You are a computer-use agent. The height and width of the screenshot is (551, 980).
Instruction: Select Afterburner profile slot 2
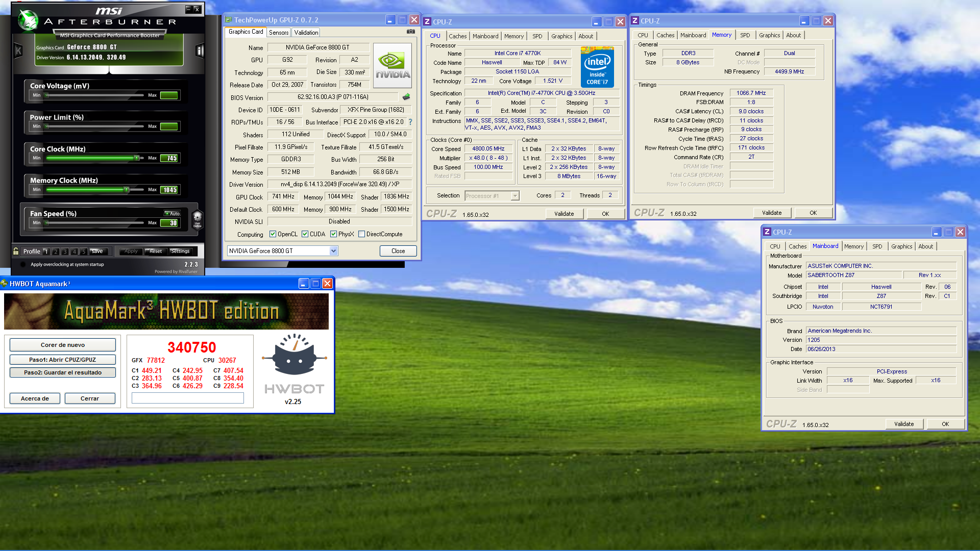[56, 252]
